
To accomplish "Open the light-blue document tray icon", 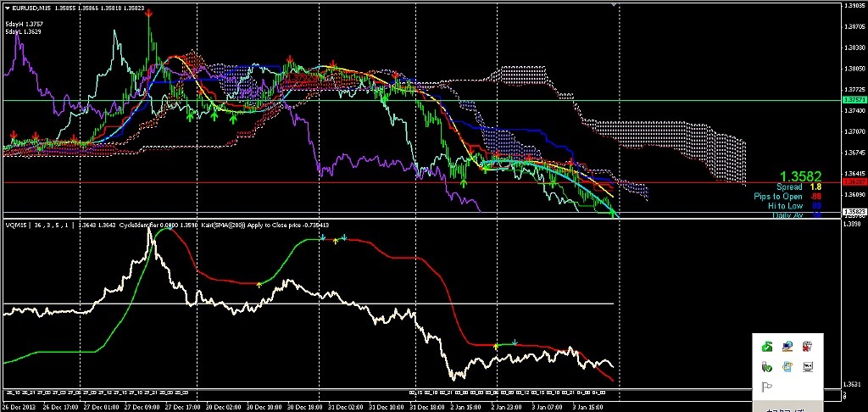I will coord(787,366).
